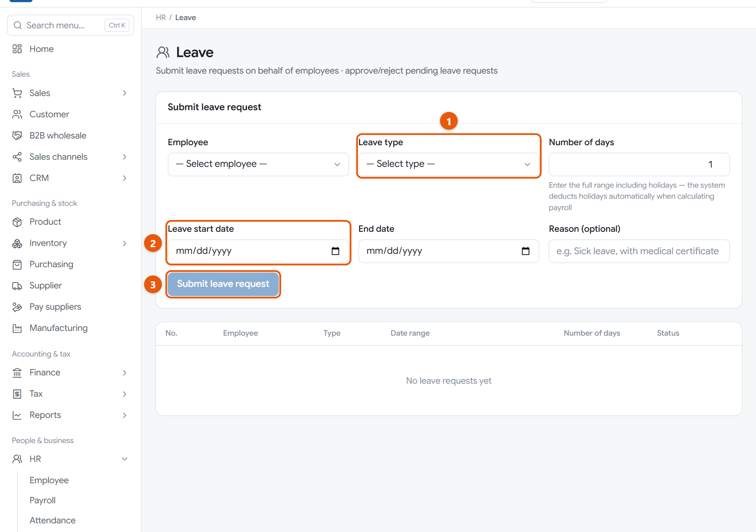
Task: Click the Ctrl K shortcut badge
Action: coord(117,25)
